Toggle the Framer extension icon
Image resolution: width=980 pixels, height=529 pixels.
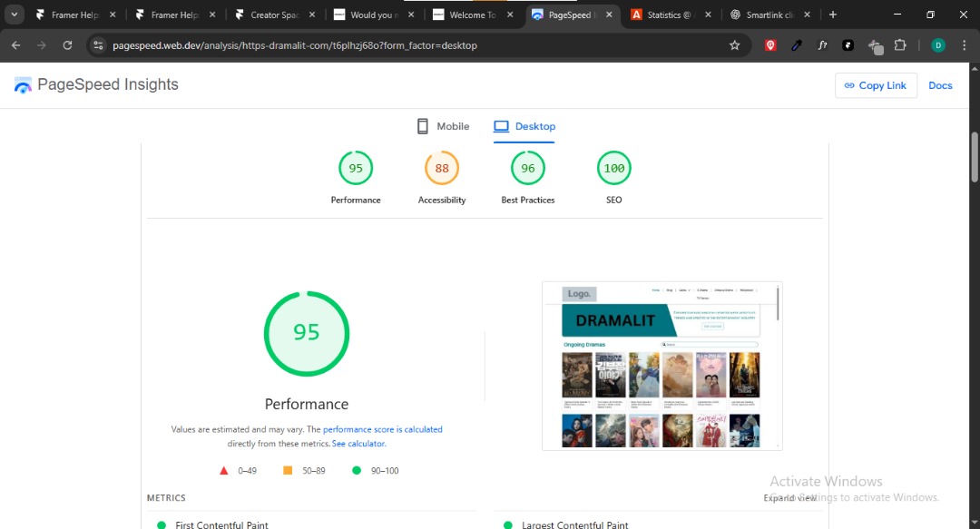847,44
